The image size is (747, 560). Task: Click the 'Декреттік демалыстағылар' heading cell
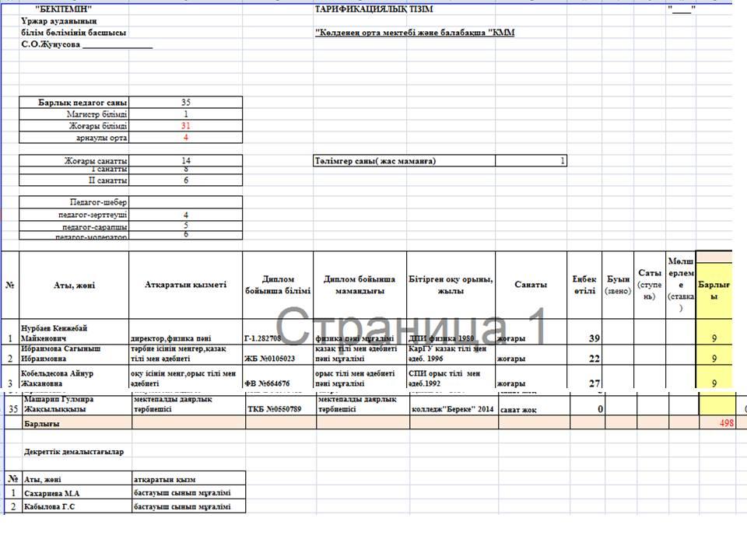pos(74,451)
